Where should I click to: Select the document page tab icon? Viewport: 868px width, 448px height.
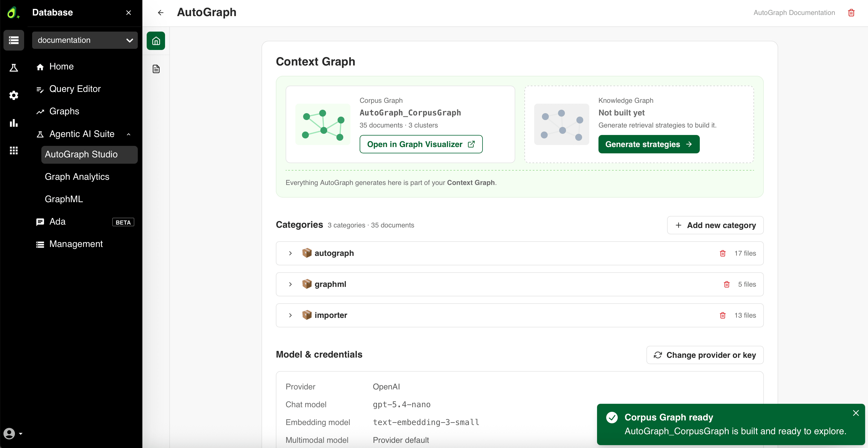click(156, 69)
